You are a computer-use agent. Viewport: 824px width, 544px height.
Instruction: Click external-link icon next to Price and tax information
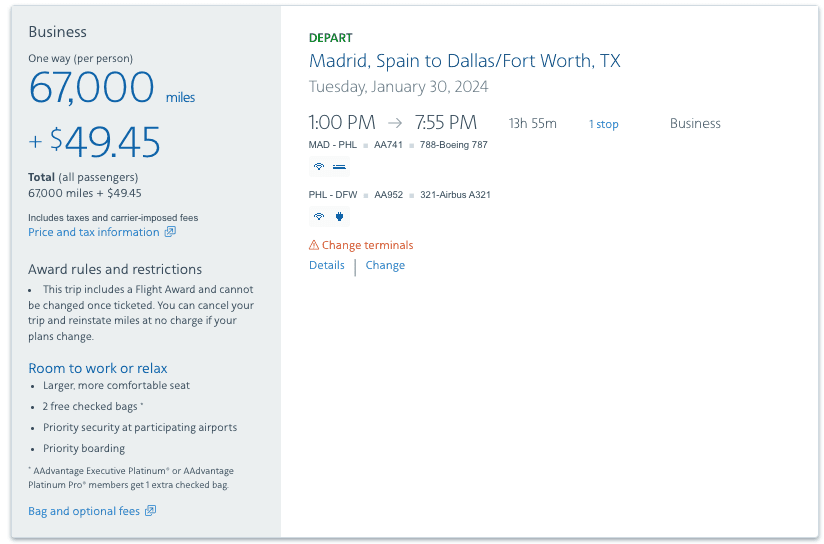point(170,232)
